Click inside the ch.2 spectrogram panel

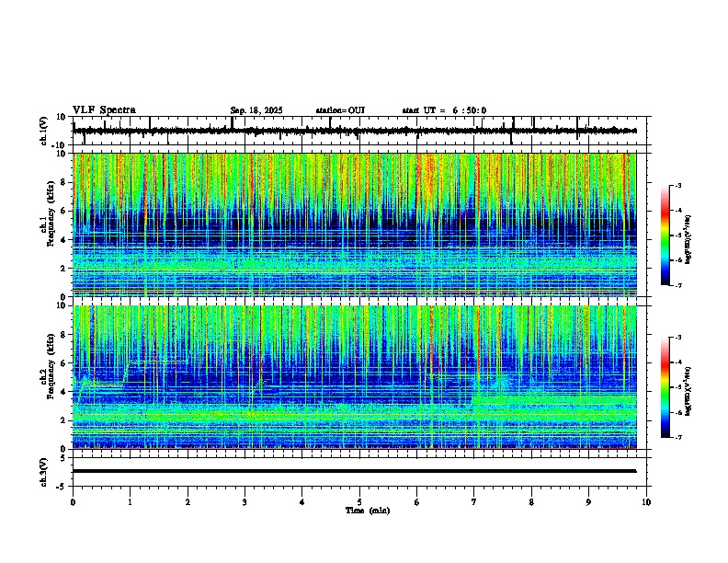click(x=355, y=377)
